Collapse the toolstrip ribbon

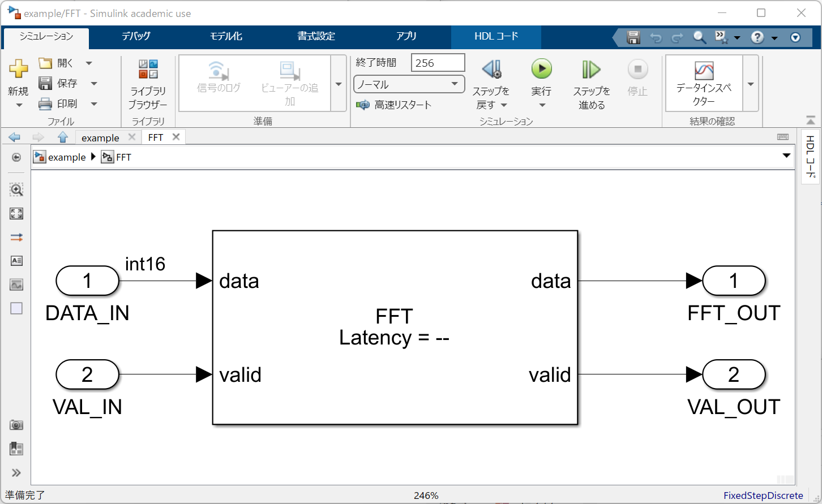pos(811,120)
